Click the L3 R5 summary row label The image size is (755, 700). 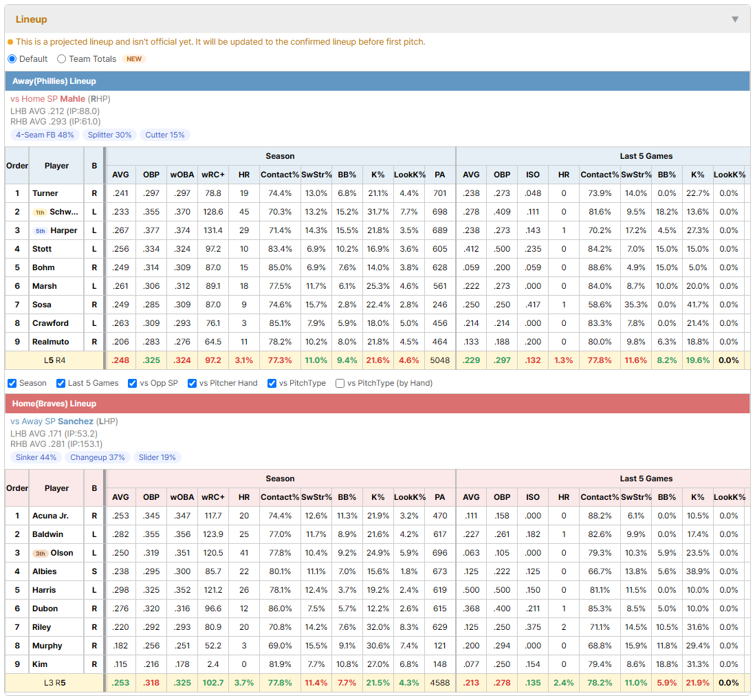click(55, 683)
